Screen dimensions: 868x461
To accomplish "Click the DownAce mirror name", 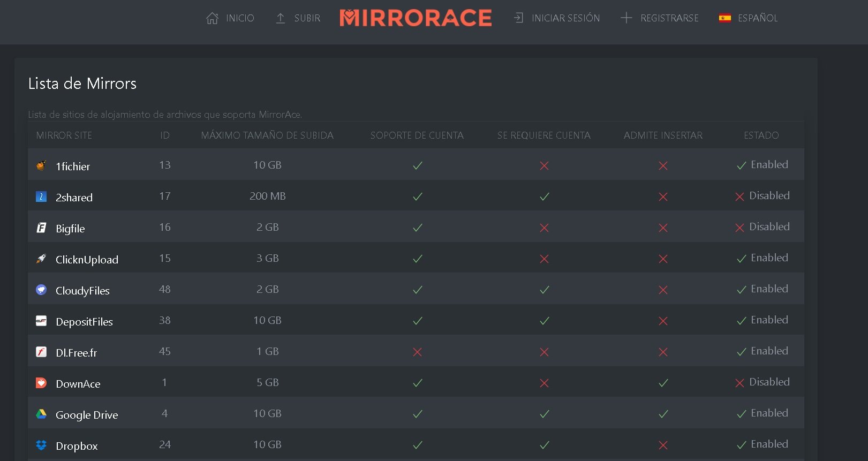I will (78, 384).
